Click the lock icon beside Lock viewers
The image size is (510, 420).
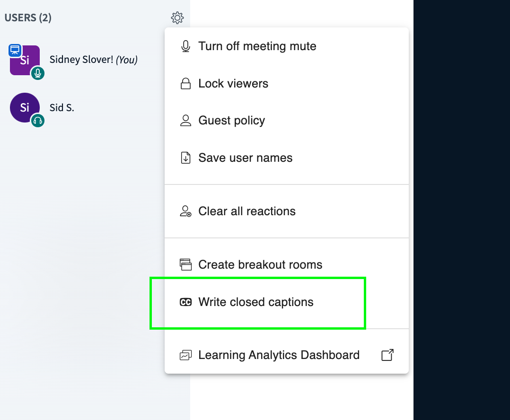coord(185,83)
